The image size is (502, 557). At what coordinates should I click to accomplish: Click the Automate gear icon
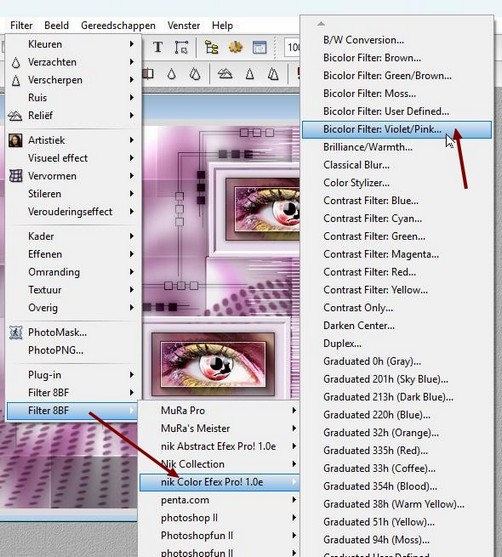coord(235,47)
